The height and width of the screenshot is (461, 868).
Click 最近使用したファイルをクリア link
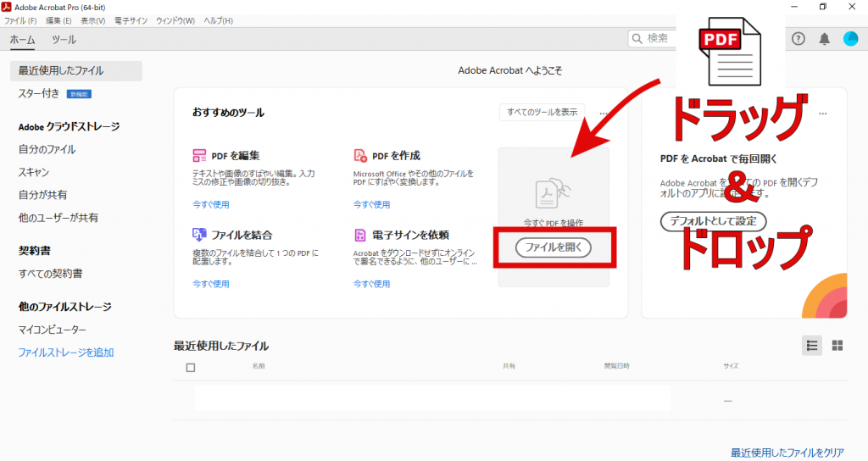pos(787,453)
